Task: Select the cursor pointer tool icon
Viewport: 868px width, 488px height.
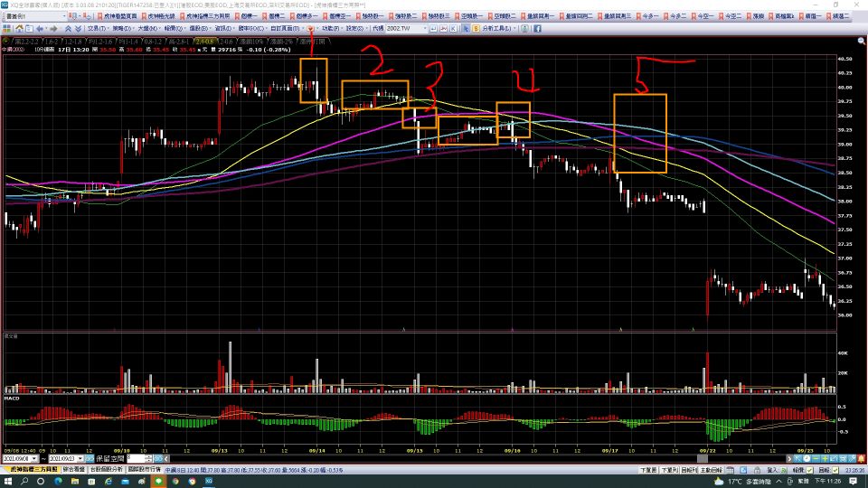Action: point(467,28)
